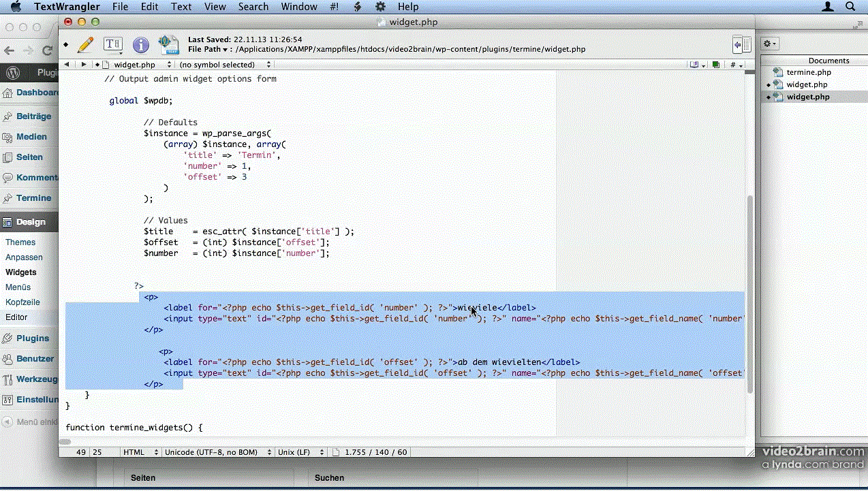868x491 pixels.
Task: Click the browser forward arrow behind TextWrangler
Action: (29, 50)
